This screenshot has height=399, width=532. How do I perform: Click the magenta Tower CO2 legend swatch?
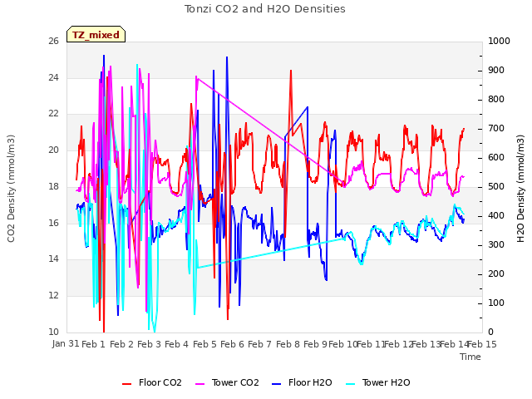tap(199, 384)
